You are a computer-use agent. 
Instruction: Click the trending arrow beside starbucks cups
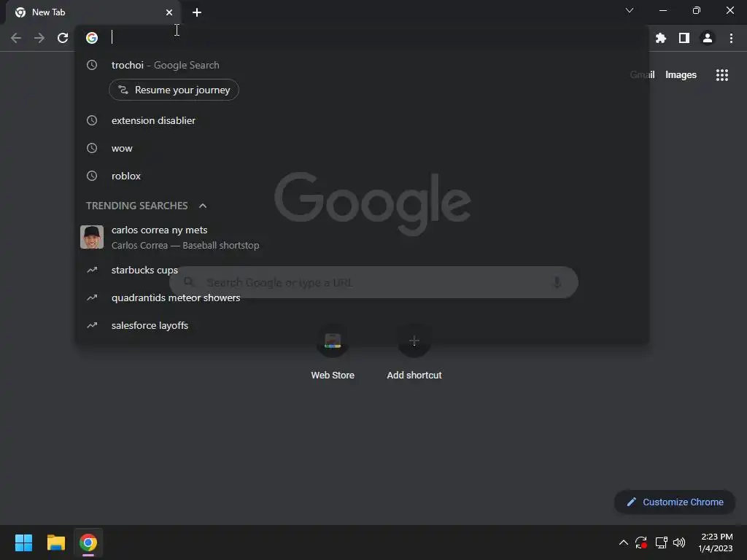click(x=92, y=270)
